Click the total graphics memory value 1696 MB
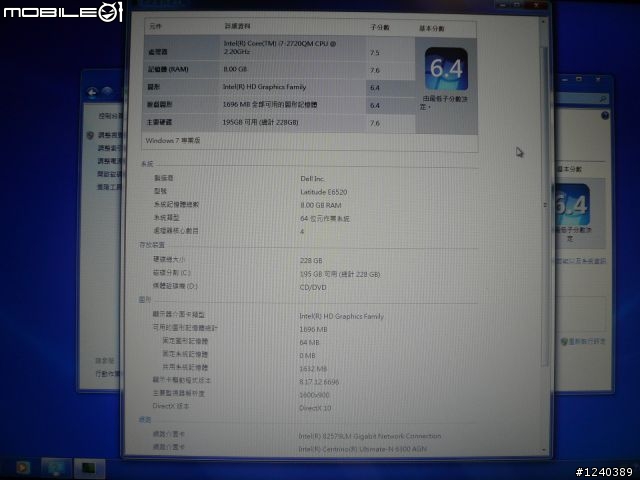The height and width of the screenshot is (480, 640). tap(313, 329)
